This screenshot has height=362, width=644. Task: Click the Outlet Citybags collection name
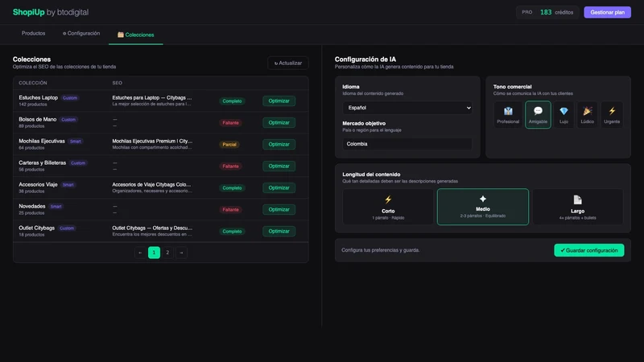(36, 228)
